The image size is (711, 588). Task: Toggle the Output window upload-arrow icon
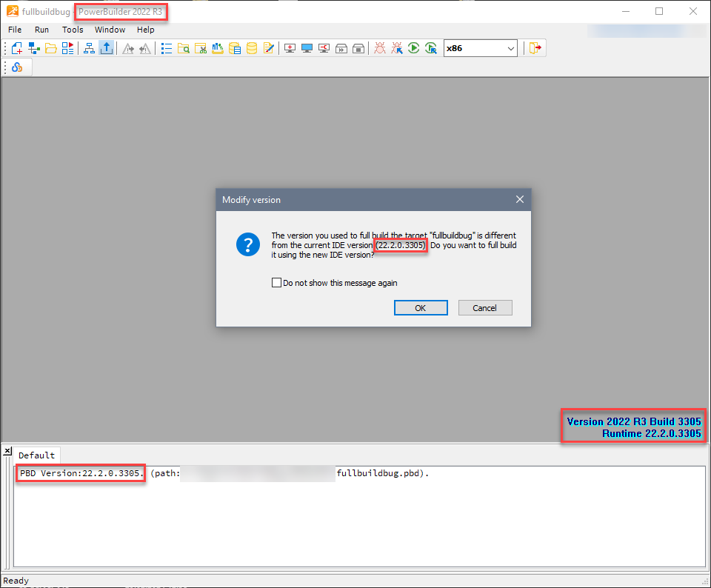(107, 48)
